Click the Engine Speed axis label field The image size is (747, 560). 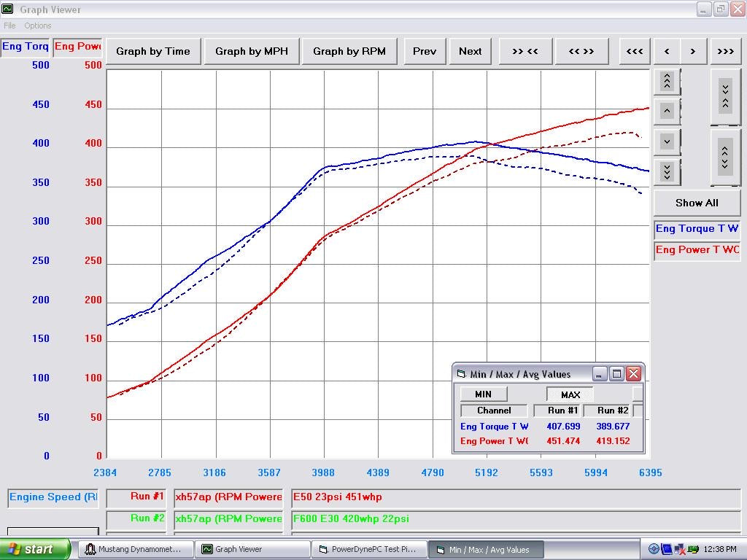(x=53, y=497)
